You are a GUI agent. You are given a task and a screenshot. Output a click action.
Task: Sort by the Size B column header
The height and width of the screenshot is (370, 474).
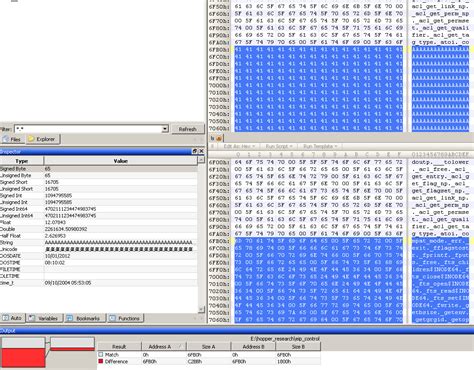[298, 347]
